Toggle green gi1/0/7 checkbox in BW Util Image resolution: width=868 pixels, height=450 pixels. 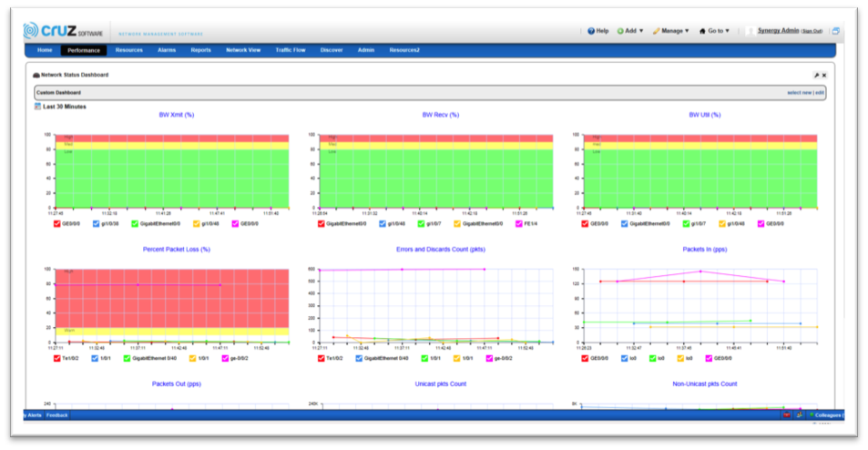coord(687,223)
